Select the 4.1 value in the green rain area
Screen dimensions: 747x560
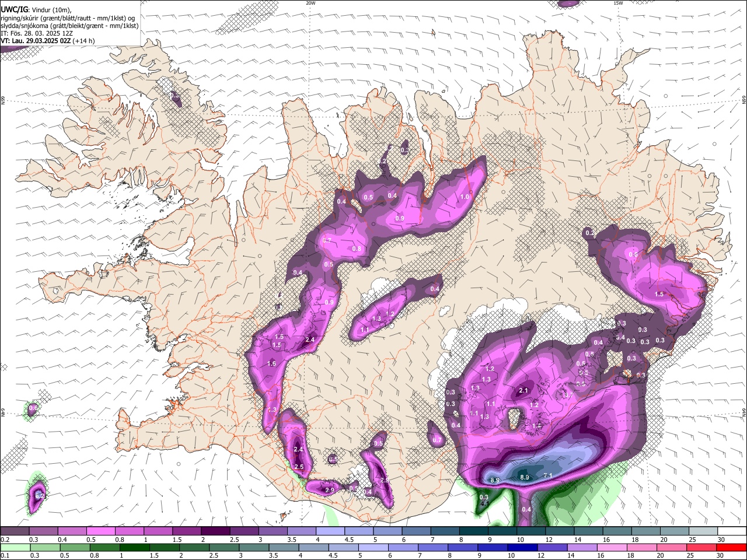484,503
